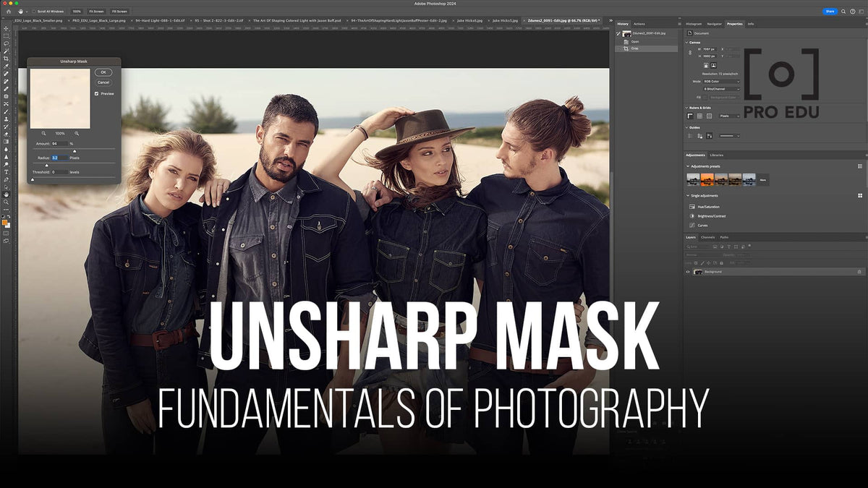Collapse the Canvas section in Properties

[x=688, y=42]
